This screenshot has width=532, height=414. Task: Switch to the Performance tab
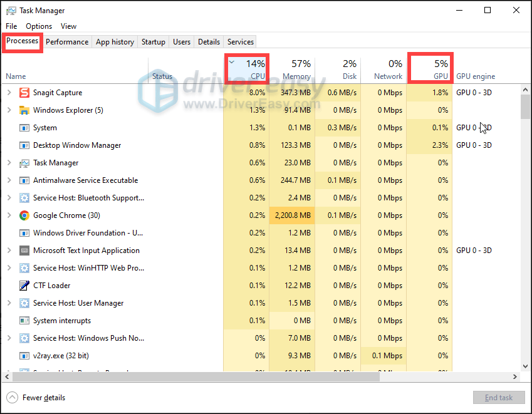[67, 41]
